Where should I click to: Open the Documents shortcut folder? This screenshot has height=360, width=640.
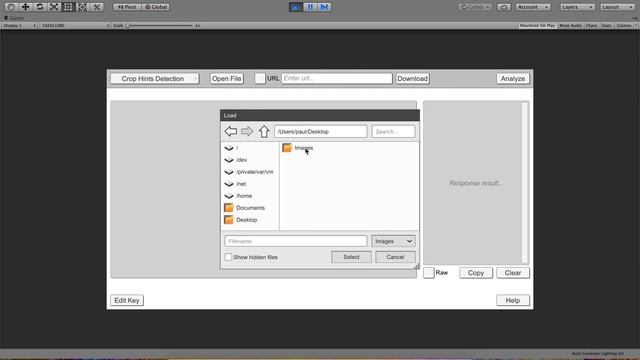[250, 208]
